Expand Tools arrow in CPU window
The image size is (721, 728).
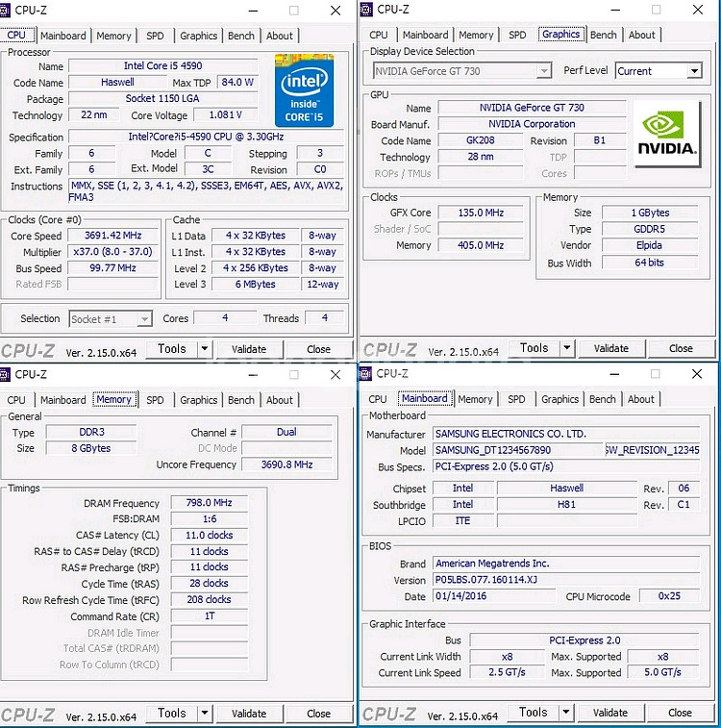tap(204, 349)
